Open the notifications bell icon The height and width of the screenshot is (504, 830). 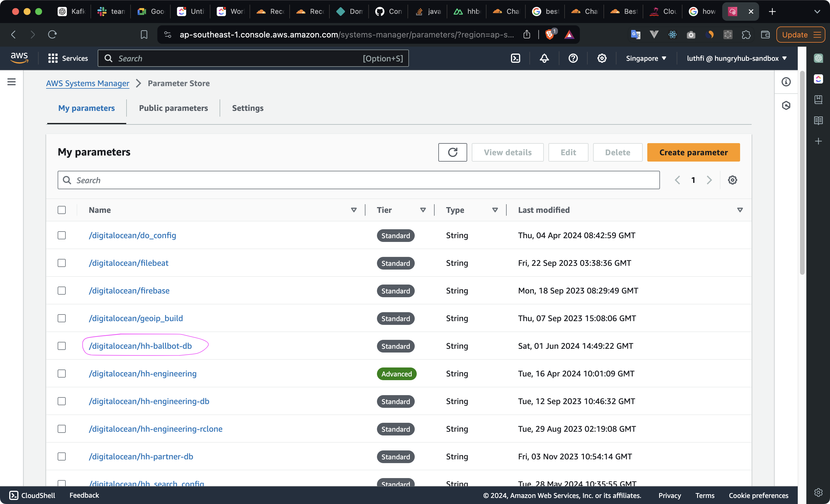pos(544,58)
